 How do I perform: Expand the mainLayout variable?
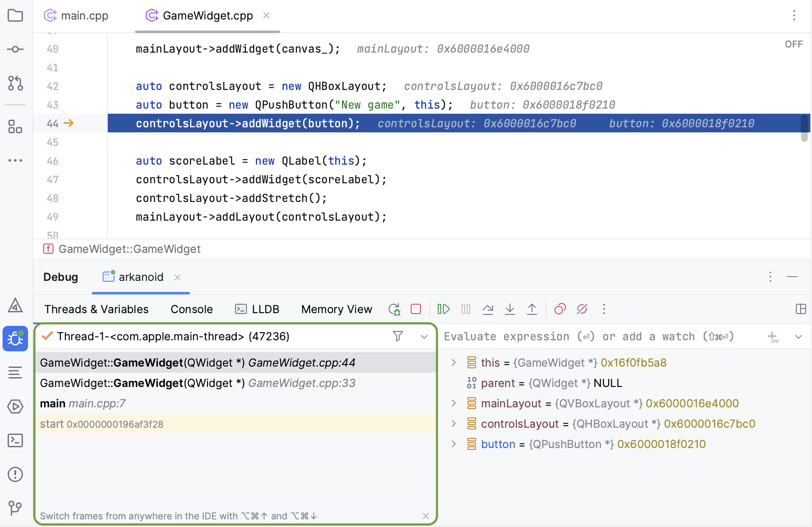tap(453, 403)
